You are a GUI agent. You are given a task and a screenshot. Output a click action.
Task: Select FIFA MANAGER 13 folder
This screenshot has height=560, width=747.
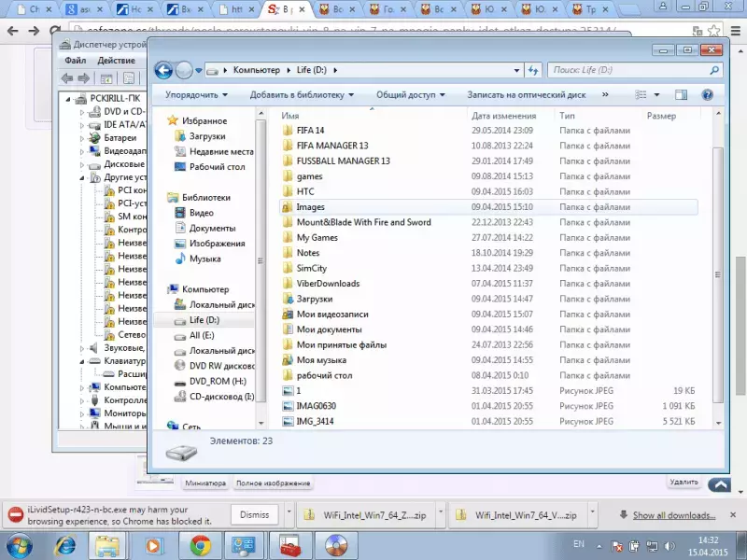[332, 146]
